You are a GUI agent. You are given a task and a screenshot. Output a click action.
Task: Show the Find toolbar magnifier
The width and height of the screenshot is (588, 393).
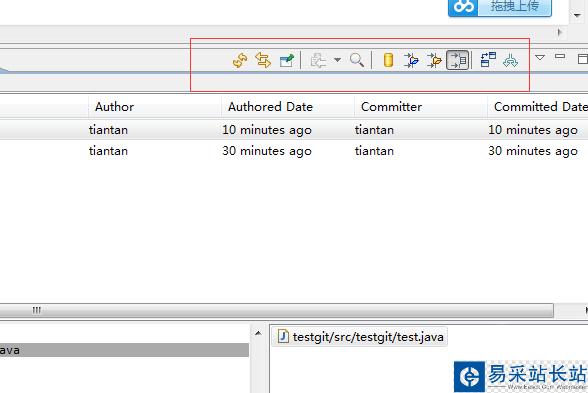click(x=357, y=60)
